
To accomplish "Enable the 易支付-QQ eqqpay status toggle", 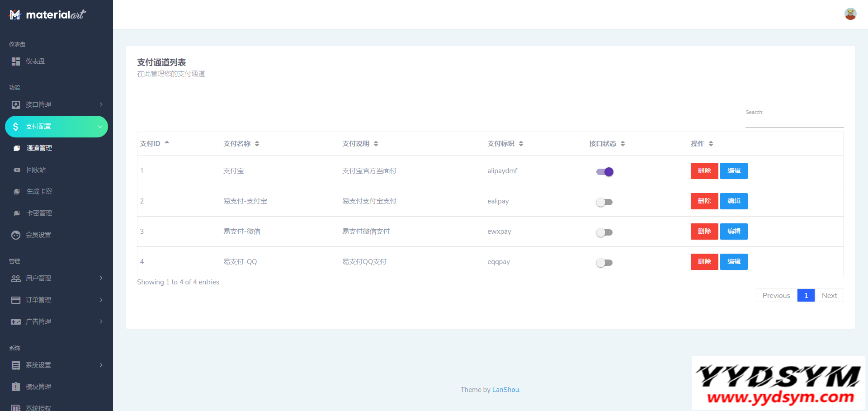I will 604,263.
